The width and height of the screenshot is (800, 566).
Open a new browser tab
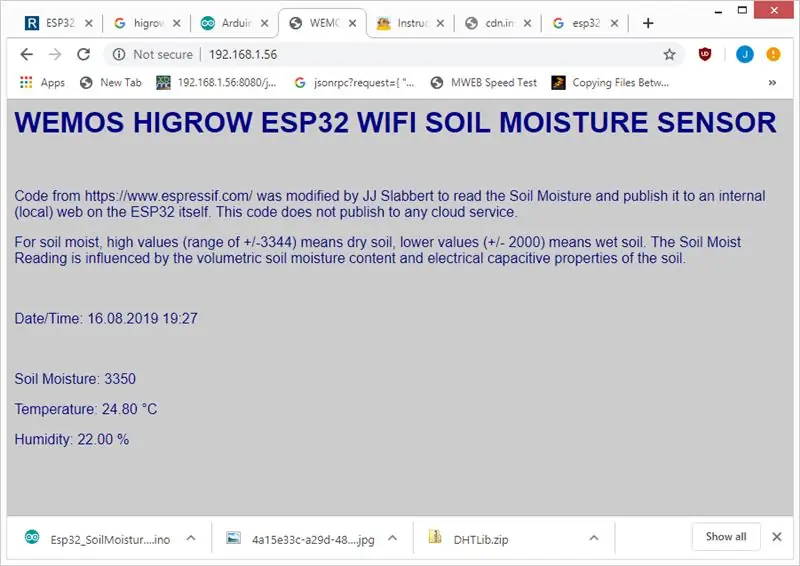pos(648,23)
